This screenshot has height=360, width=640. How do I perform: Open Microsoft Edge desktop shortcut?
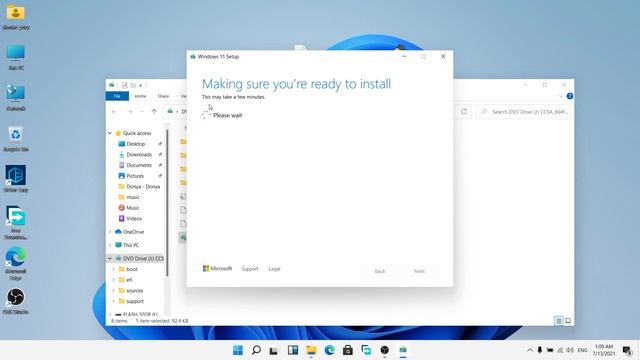pos(16,263)
